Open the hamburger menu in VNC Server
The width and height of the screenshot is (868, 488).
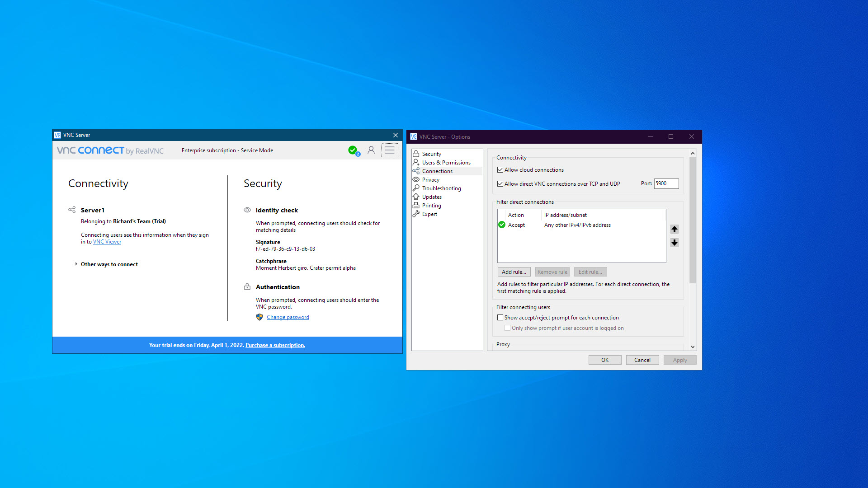[x=390, y=150]
